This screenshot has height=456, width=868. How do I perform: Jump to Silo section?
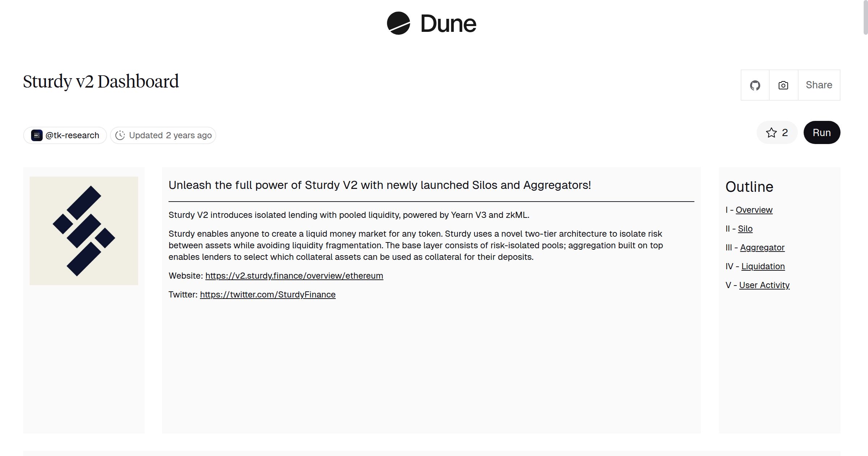[745, 229]
